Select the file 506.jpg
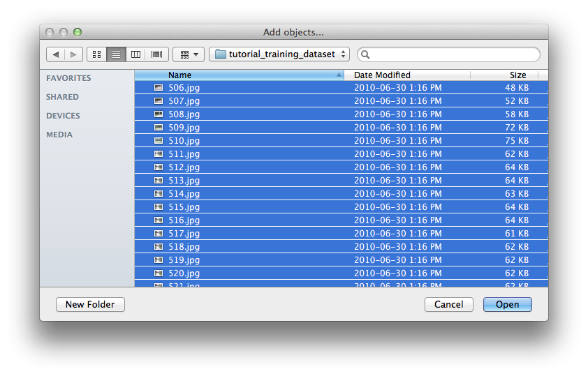Screen dimensions: 588x376 [184, 88]
